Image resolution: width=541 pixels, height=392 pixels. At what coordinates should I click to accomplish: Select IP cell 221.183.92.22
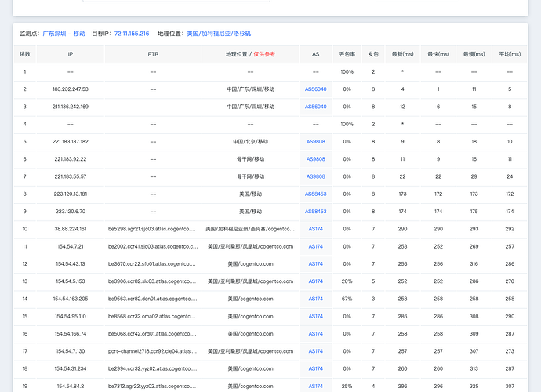click(x=71, y=159)
